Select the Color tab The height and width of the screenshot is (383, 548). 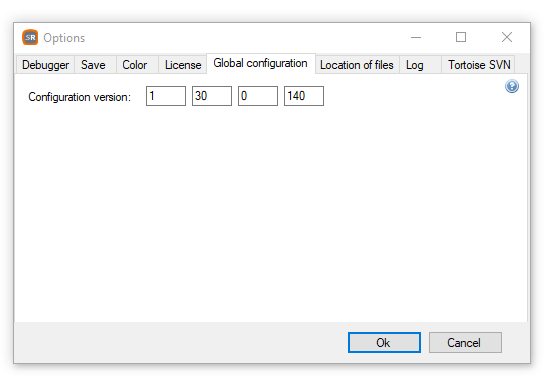pyautogui.click(x=137, y=65)
